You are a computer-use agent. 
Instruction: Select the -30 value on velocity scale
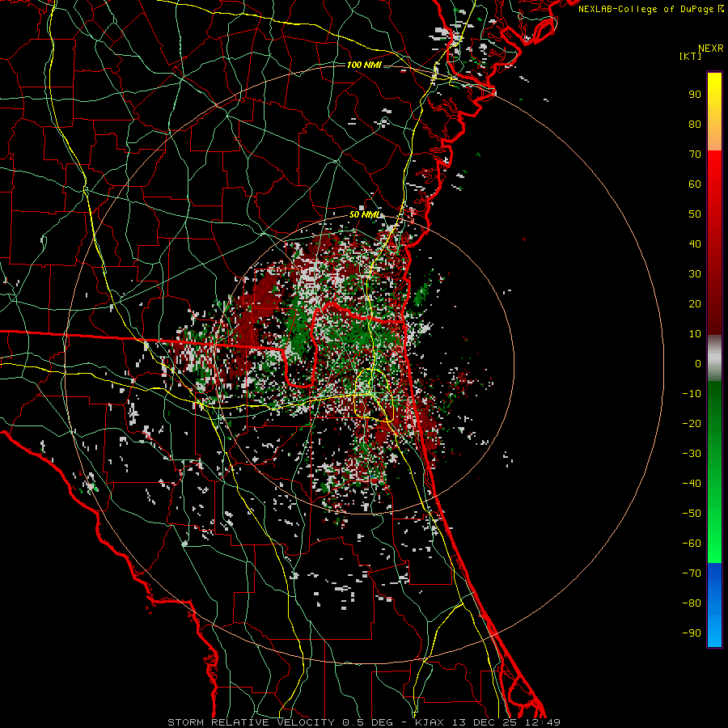tap(692, 454)
